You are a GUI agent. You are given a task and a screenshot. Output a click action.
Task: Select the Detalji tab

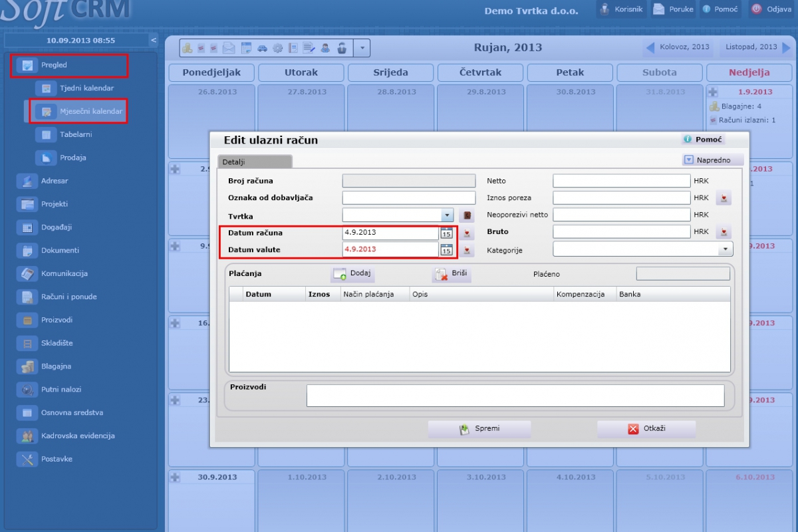(255, 162)
